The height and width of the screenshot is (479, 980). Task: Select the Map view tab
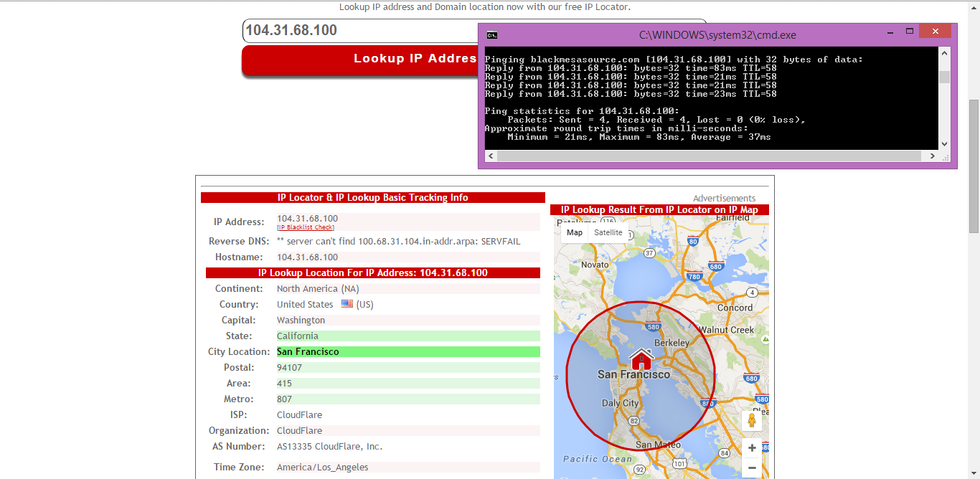click(575, 232)
